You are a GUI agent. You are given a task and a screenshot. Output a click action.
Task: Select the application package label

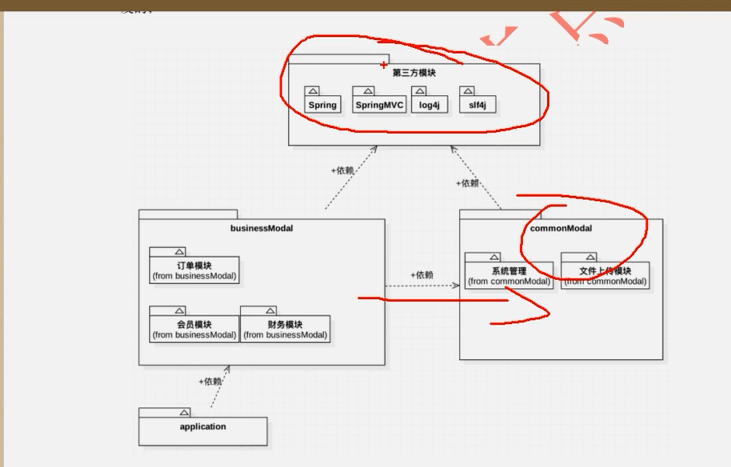pos(203,426)
